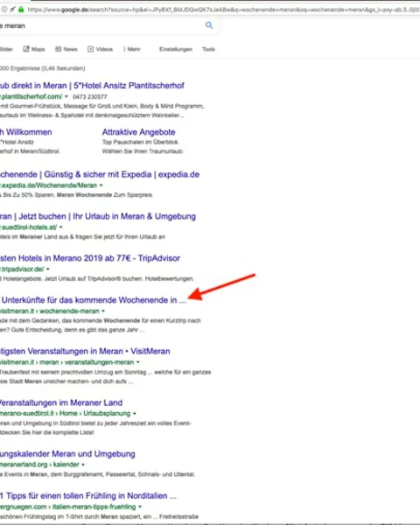Expand dropdown arrow next to expedia.de/Wochenende/Meran
420x525 pixels.
pyautogui.click(x=101, y=185)
